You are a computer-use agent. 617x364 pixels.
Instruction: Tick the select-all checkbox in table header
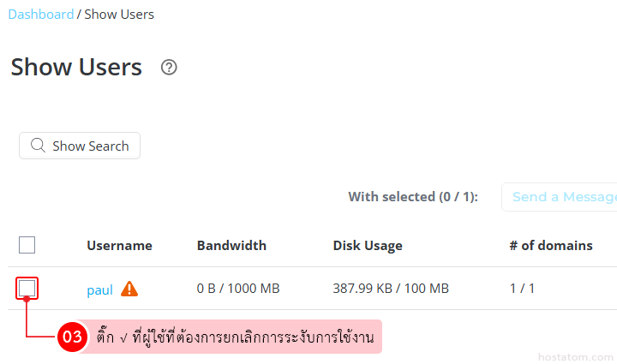click(27, 246)
